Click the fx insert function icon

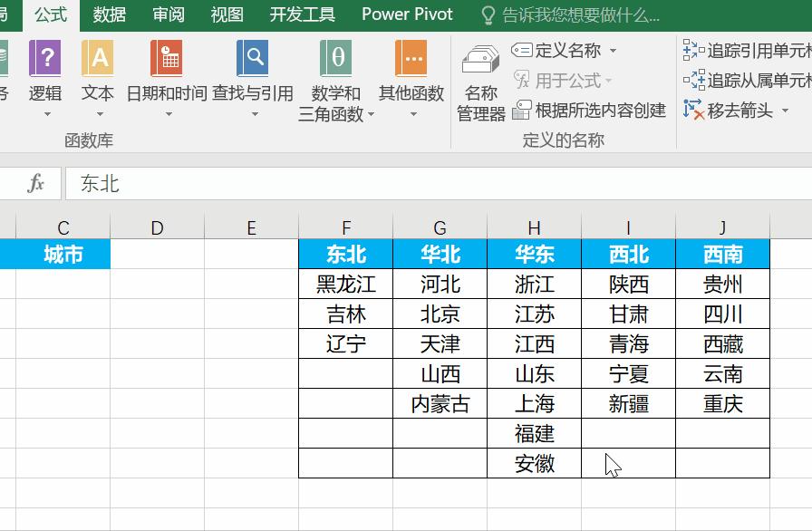(35, 183)
